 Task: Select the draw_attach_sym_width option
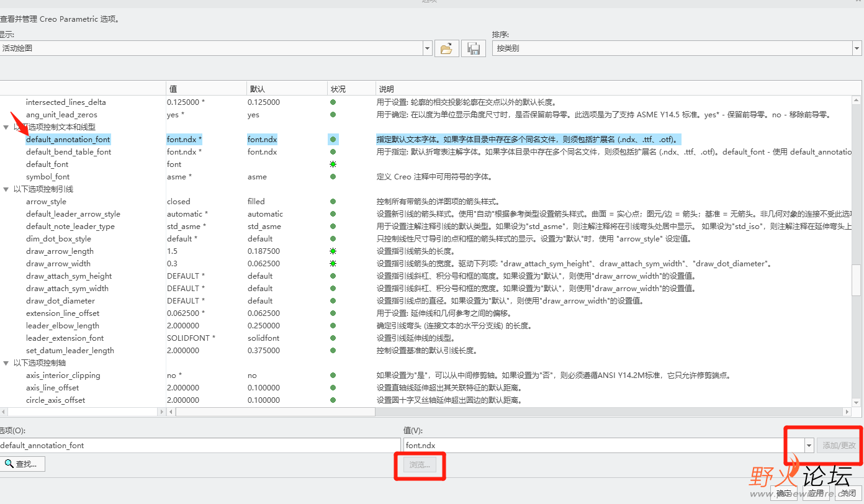(67, 288)
